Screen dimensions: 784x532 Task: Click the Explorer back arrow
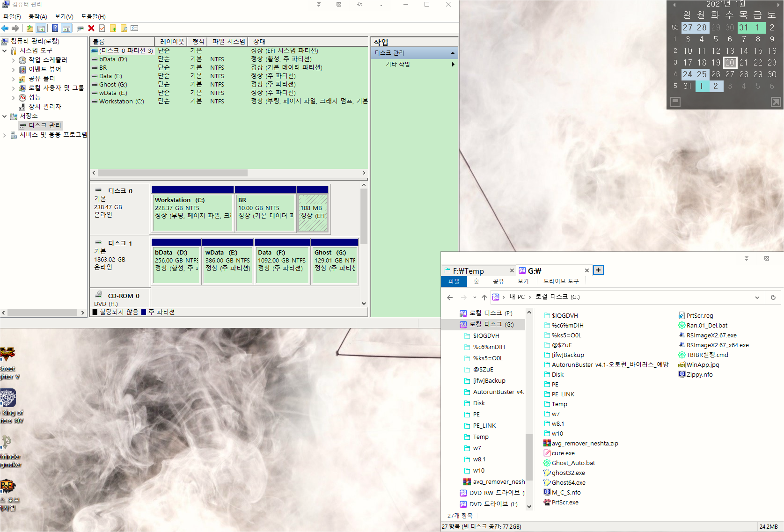(450, 297)
